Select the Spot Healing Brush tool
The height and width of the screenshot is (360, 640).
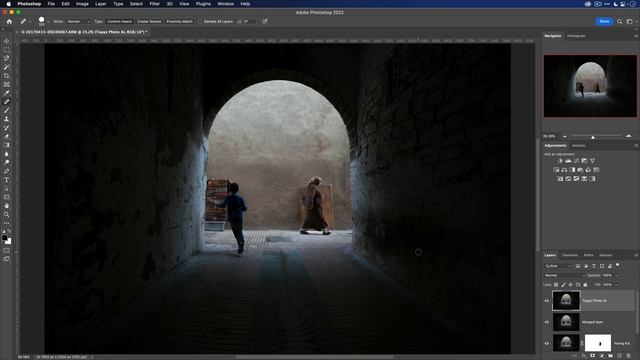(x=7, y=102)
